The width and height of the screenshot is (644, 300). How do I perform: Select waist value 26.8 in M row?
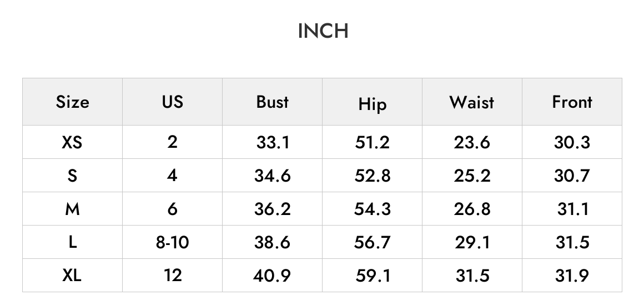(x=472, y=209)
